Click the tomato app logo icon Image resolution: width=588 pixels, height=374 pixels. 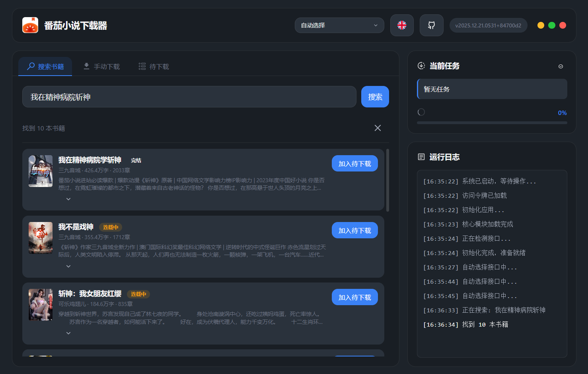(30, 25)
